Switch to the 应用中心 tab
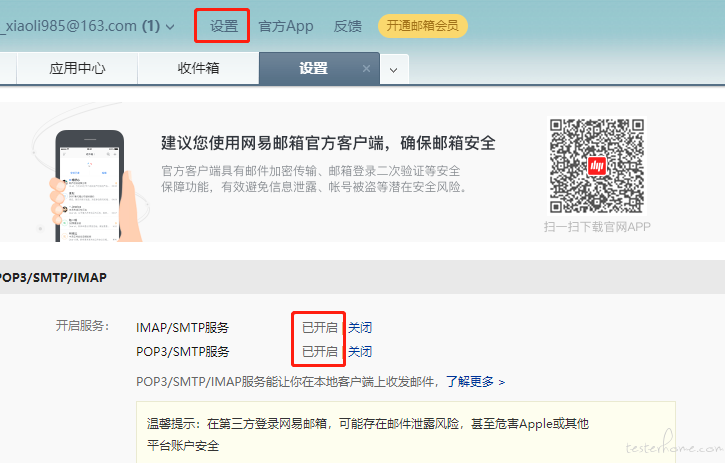This screenshot has width=725, height=463. pos(77,68)
